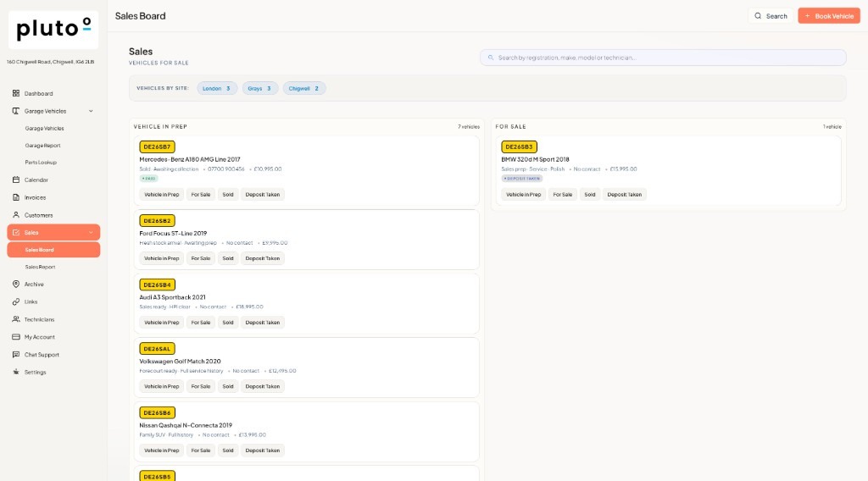Click the Chat Support speech icon
The image size is (868, 481).
tap(16, 354)
